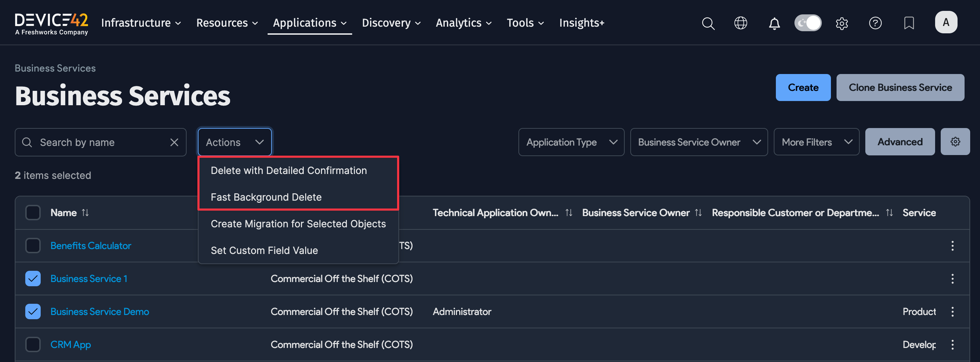Image resolution: width=980 pixels, height=362 pixels.
Task: Open table column settings gear button
Action: coord(954,142)
